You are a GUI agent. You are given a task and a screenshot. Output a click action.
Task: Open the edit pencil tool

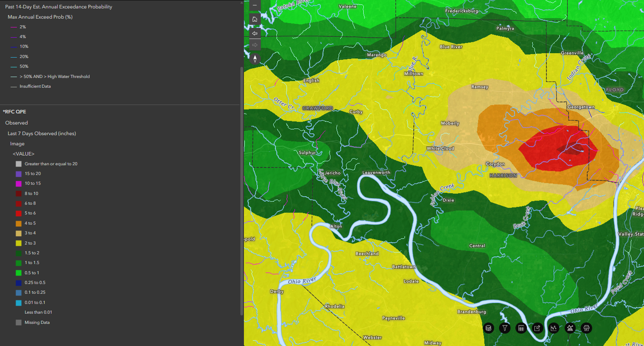tap(537, 328)
